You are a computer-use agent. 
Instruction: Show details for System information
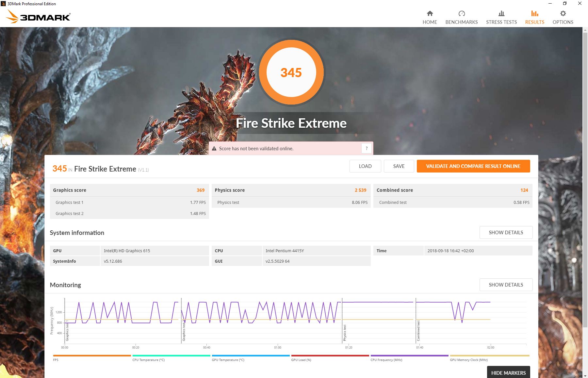(x=506, y=232)
